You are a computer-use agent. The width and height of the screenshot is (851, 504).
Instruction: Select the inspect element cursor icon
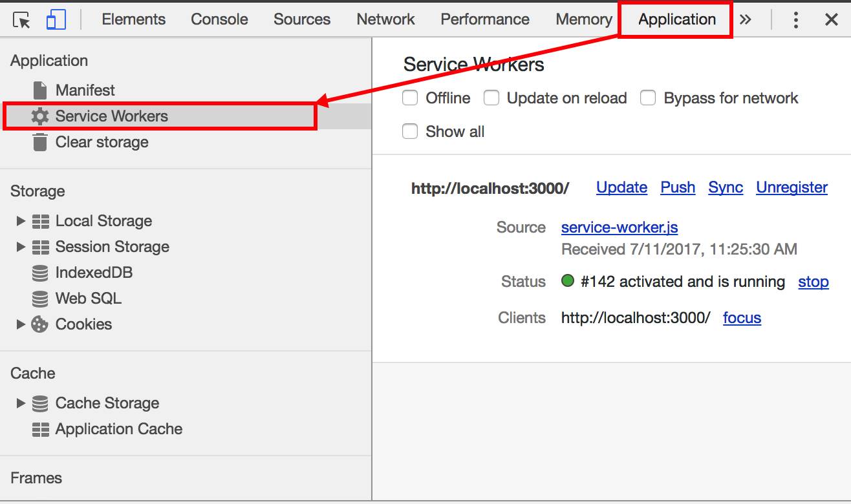coord(22,20)
